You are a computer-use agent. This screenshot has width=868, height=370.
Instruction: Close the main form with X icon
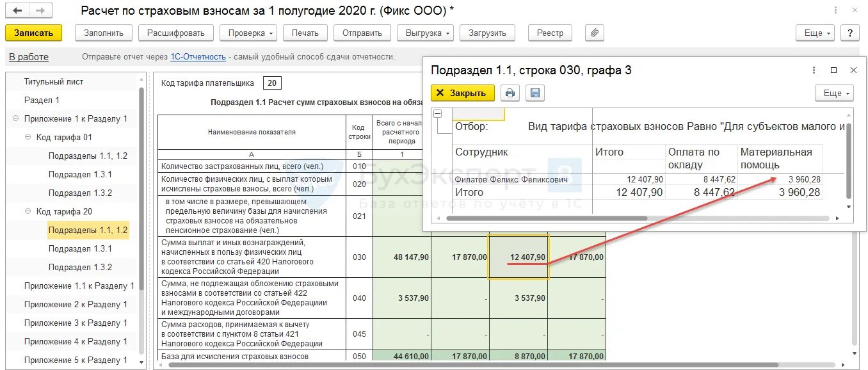click(855, 10)
